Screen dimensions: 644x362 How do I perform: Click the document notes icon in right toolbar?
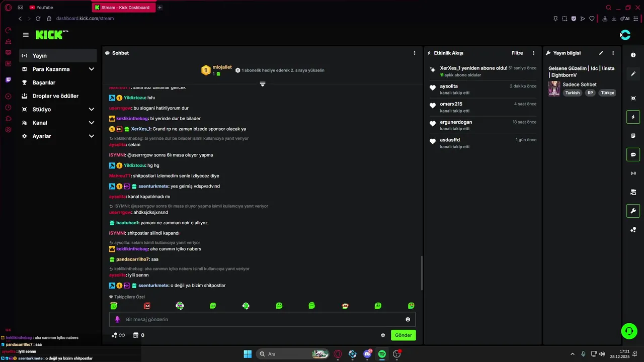(633, 136)
